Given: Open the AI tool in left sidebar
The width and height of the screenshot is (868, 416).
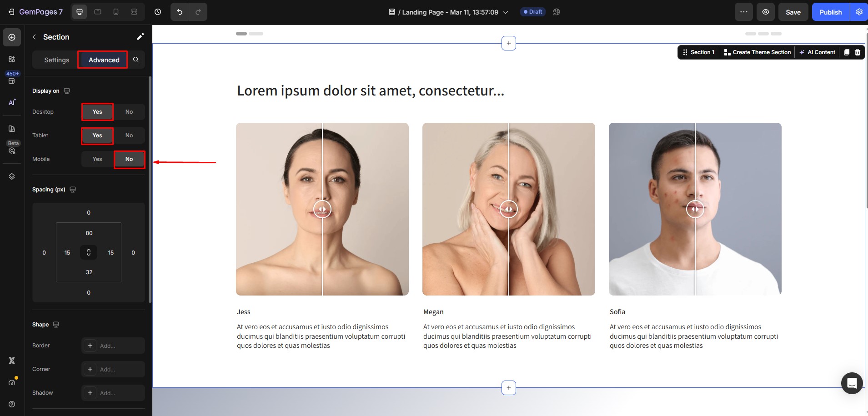Looking at the screenshot, I should pos(12,102).
